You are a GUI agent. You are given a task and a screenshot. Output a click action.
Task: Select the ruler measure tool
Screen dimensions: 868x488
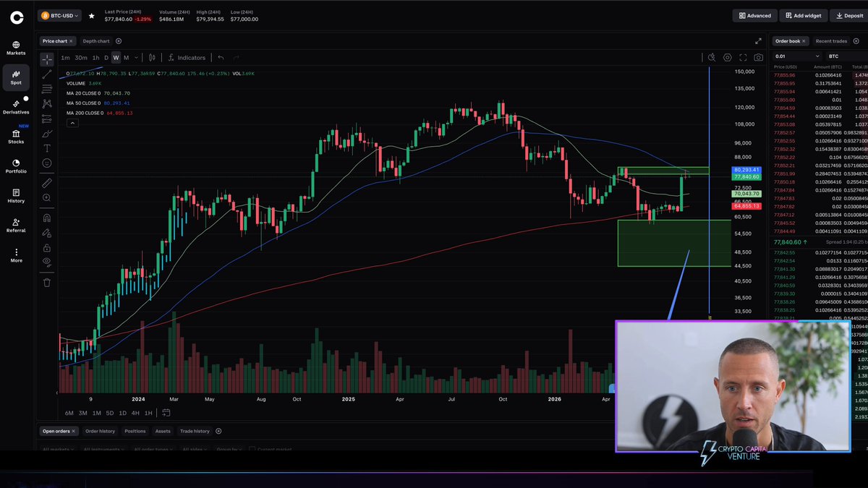[47, 183]
